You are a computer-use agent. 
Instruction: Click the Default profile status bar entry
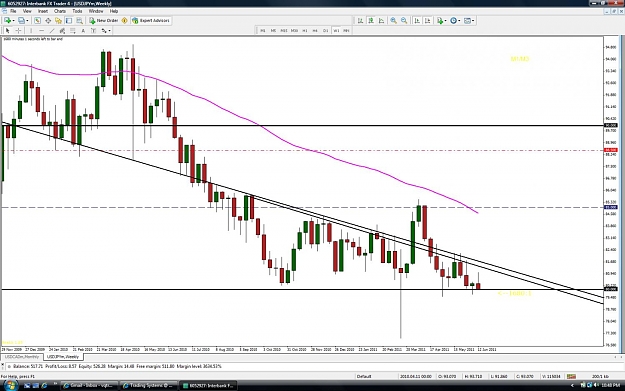tap(364, 376)
